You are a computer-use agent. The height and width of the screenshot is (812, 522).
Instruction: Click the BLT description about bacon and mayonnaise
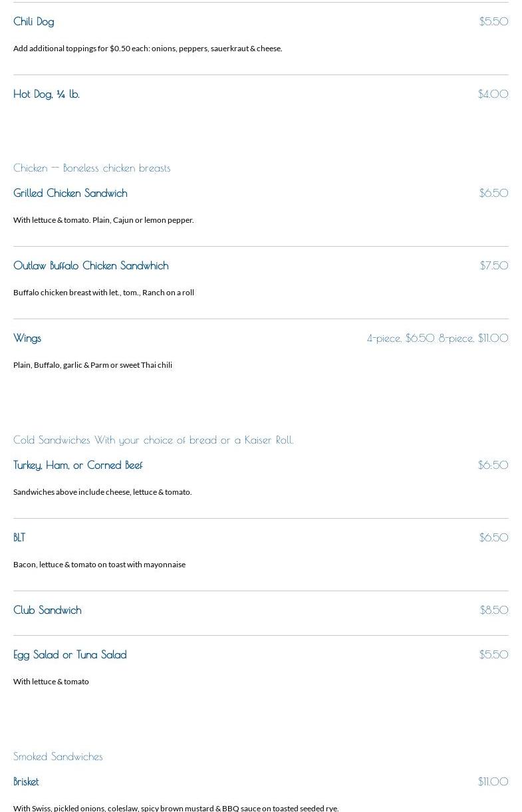pos(99,564)
